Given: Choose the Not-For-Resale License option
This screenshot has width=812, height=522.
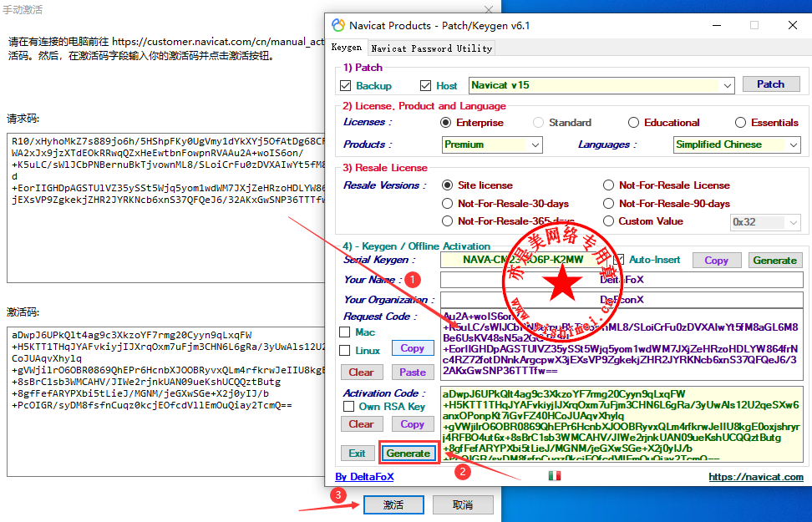Looking at the screenshot, I should pyautogui.click(x=608, y=185).
